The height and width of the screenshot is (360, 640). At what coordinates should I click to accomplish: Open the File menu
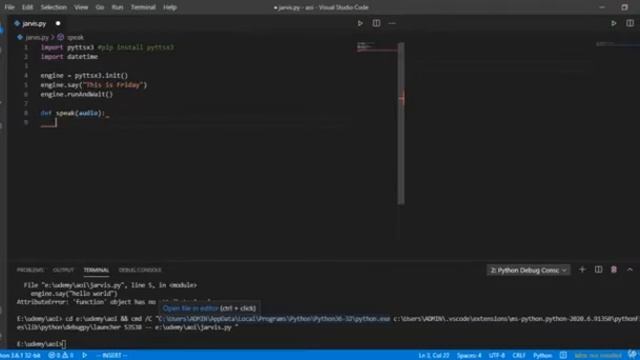[x=9, y=7]
